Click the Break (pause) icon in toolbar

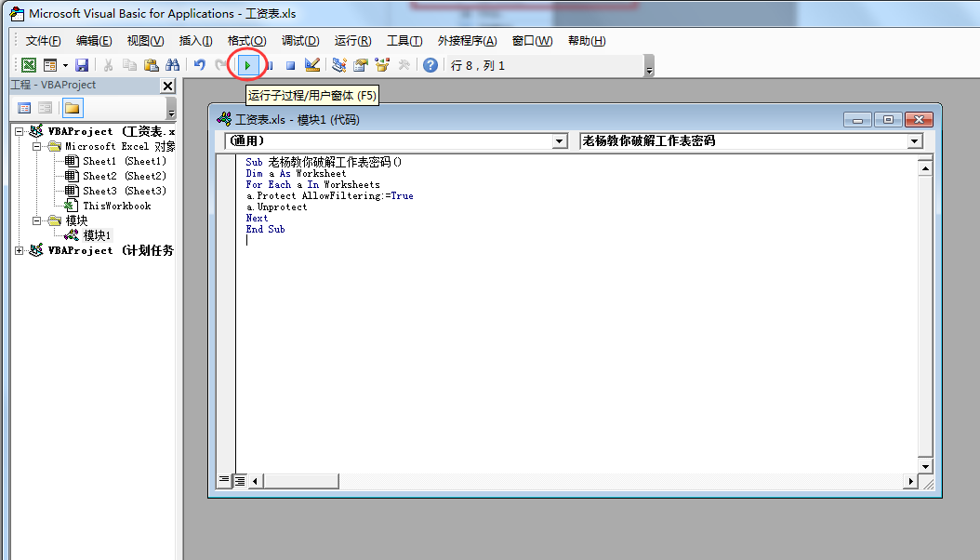tap(270, 65)
